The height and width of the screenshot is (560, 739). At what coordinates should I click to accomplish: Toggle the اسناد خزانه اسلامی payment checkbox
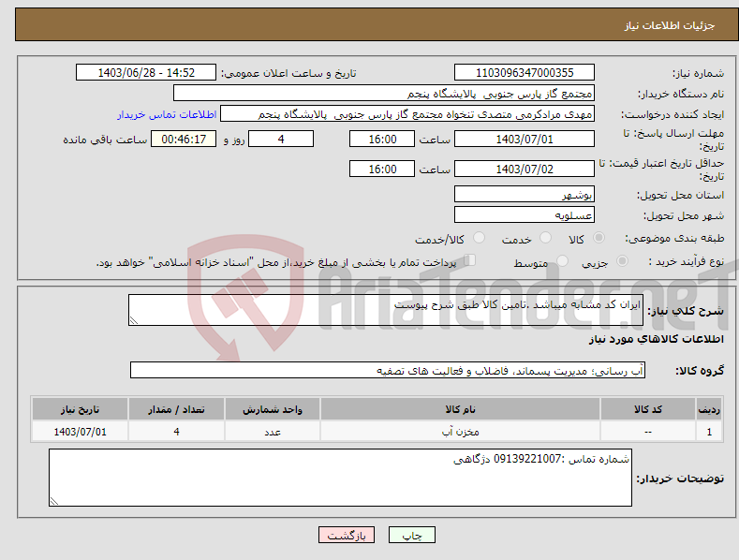pyautogui.click(x=470, y=260)
